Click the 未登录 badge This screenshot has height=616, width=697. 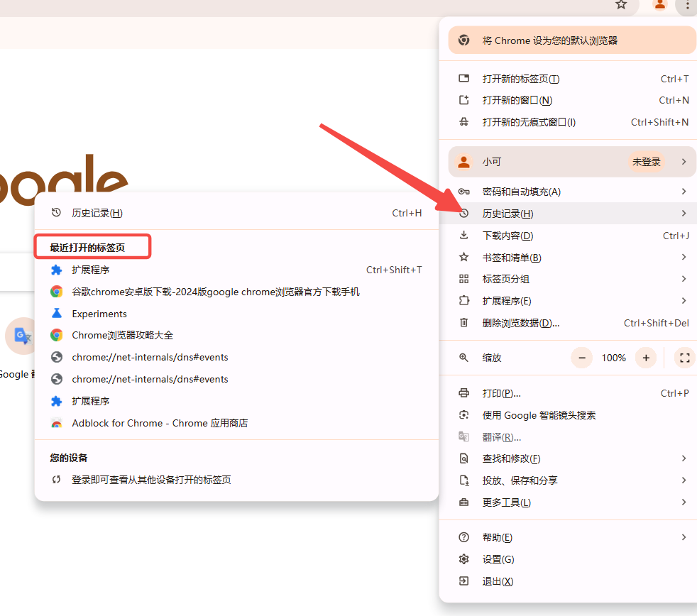tap(647, 162)
